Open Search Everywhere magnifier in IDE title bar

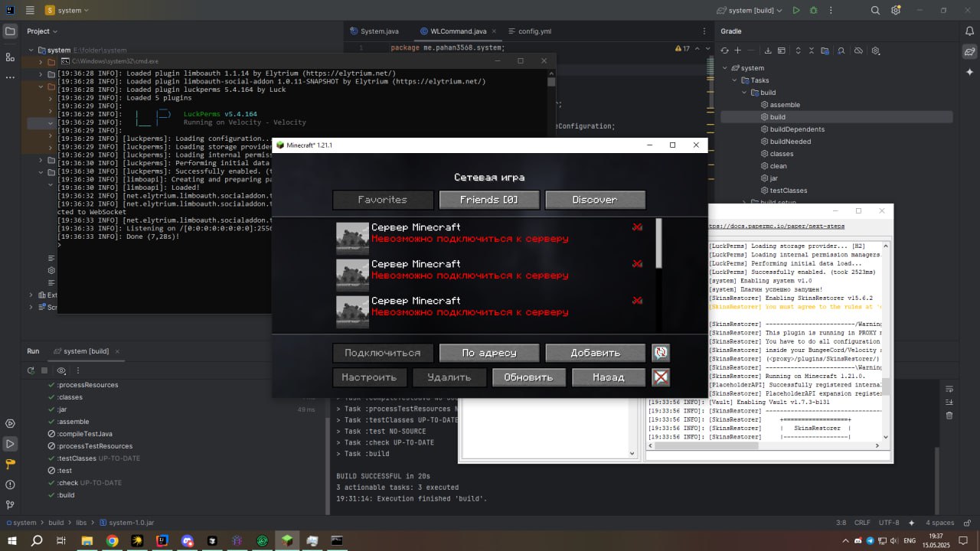pyautogui.click(x=876, y=11)
